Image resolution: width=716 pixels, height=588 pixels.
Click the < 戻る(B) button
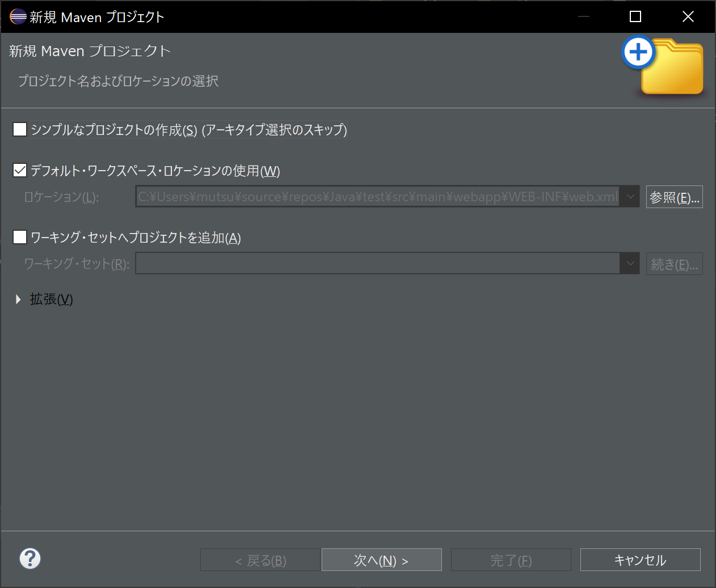coord(260,560)
